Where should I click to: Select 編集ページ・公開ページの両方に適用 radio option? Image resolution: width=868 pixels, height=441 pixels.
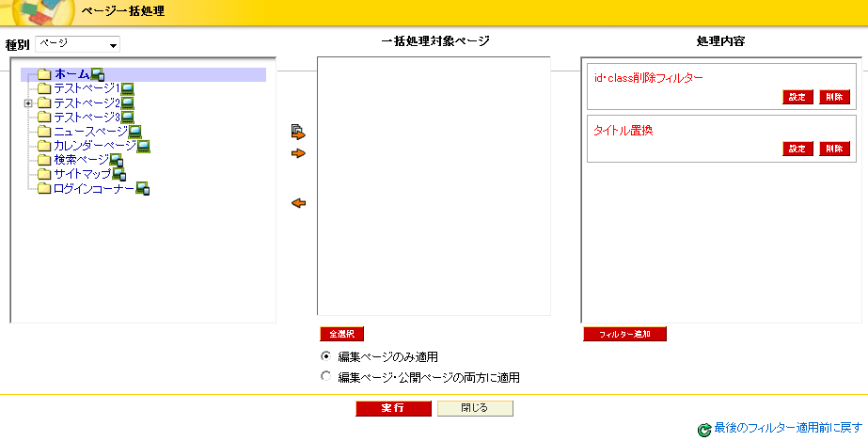click(326, 377)
